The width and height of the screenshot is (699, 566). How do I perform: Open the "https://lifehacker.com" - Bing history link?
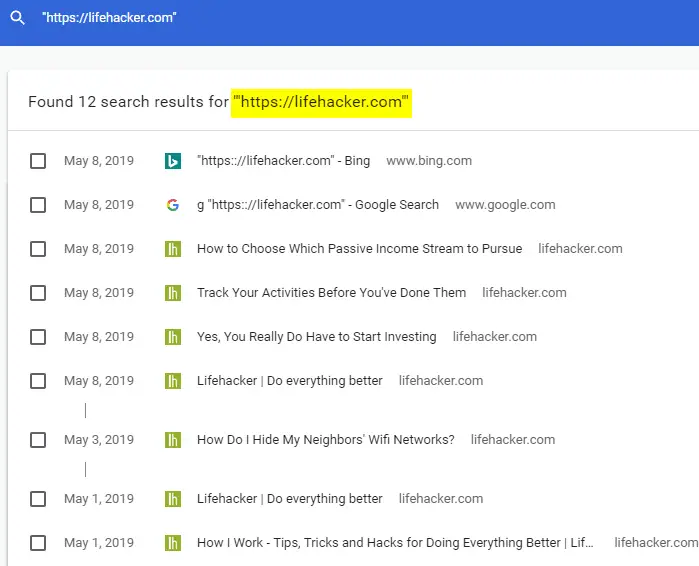point(284,161)
